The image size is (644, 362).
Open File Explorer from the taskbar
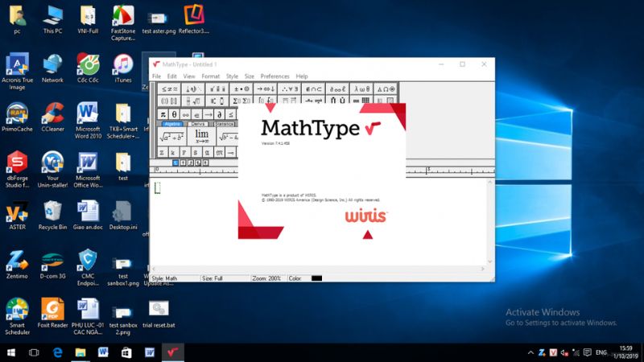80,352
